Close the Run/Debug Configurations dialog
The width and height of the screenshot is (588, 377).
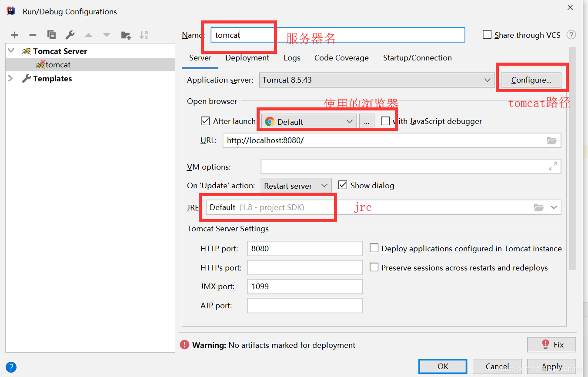click(x=570, y=7)
